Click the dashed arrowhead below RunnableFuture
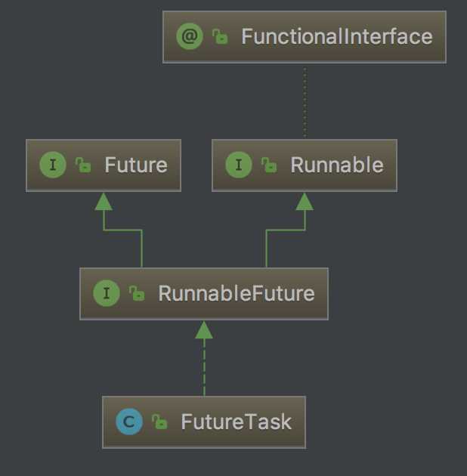 click(x=204, y=329)
